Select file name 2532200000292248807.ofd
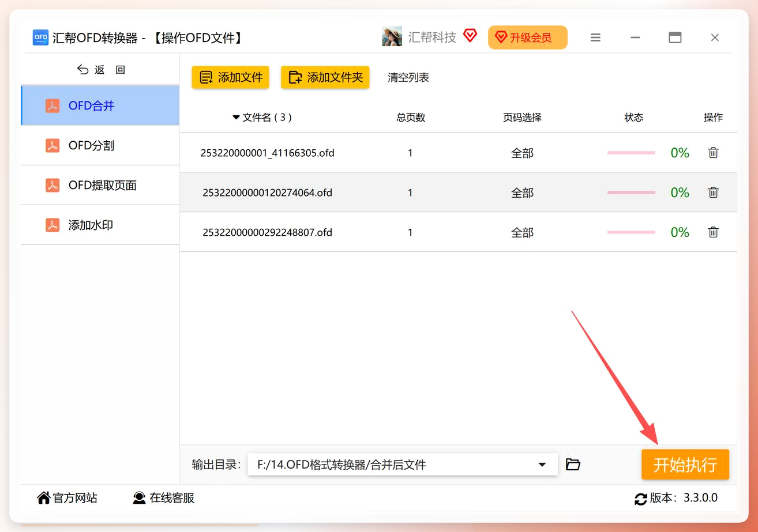The image size is (758, 532). tap(268, 232)
